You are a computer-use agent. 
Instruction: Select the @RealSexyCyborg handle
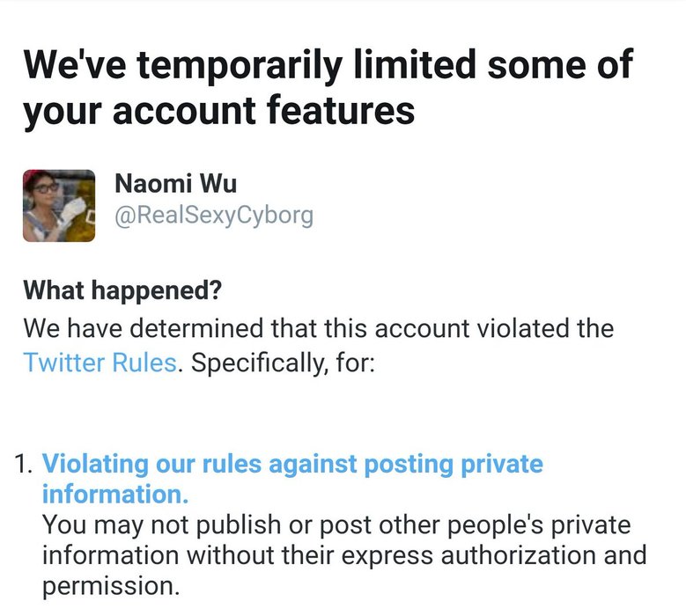pyautogui.click(x=214, y=216)
